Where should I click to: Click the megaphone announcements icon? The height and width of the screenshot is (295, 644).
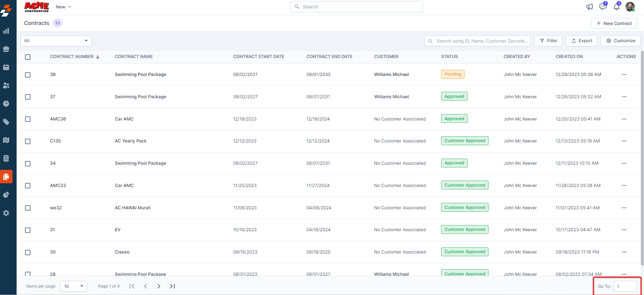point(589,7)
